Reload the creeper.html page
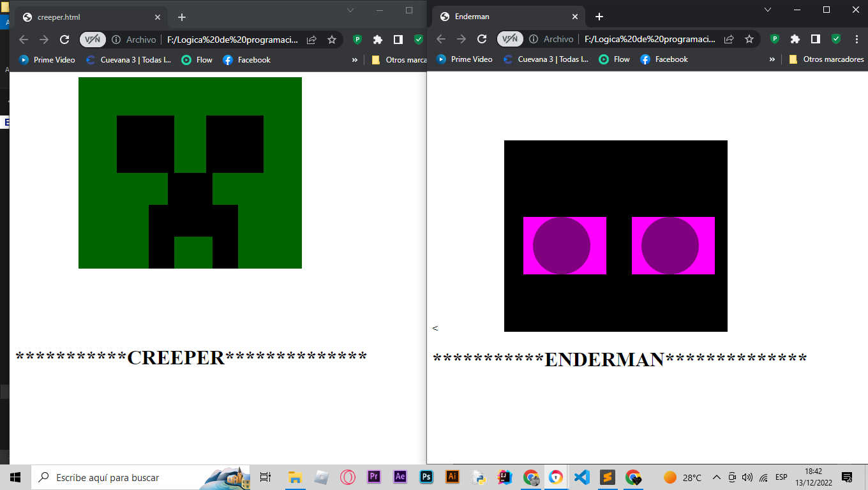This screenshot has width=868, height=490. tap(64, 40)
